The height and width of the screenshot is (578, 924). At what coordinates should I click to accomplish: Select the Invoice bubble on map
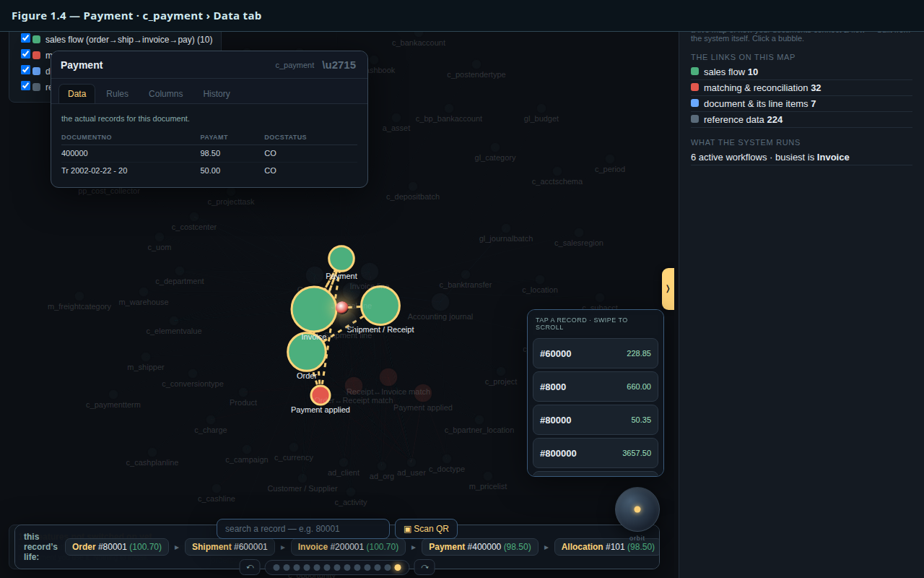(x=314, y=309)
